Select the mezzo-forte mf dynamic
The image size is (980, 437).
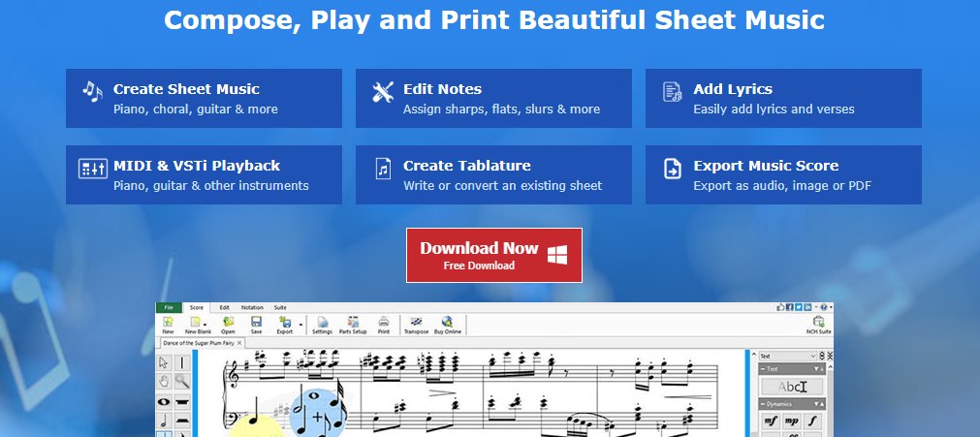pyautogui.click(x=771, y=421)
